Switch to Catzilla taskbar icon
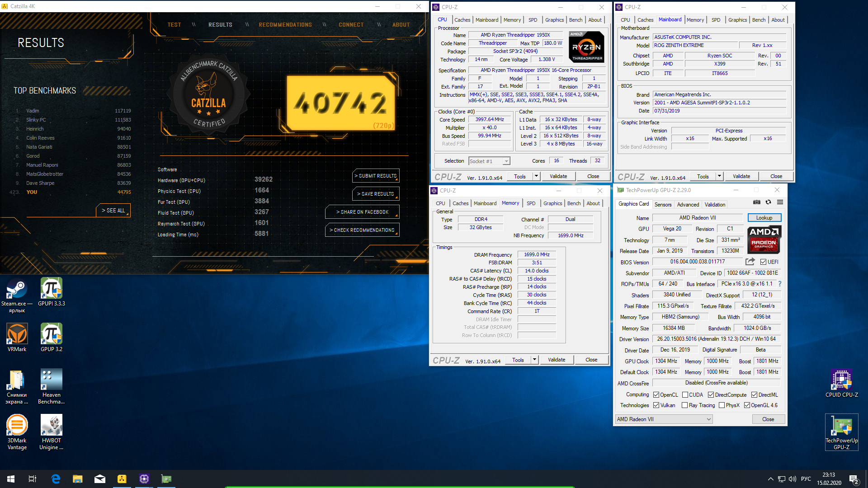This screenshot has height=488, width=868. point(122,479)
